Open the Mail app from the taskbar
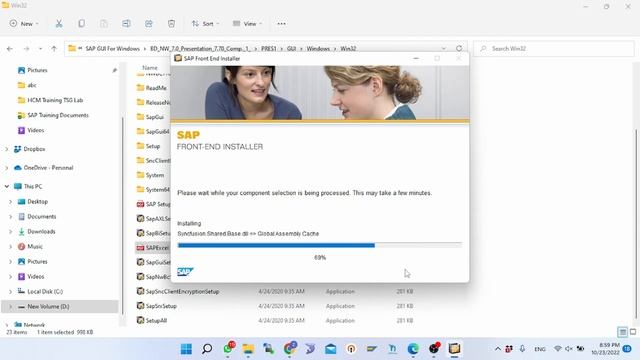640x360 pixels. (331, 349)
